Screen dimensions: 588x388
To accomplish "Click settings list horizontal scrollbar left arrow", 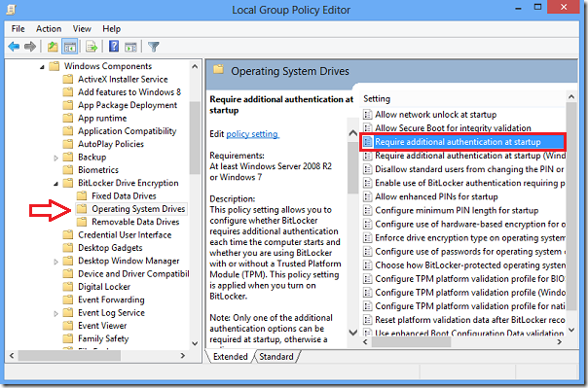I will pyautogui.click(x=366, y=342).
